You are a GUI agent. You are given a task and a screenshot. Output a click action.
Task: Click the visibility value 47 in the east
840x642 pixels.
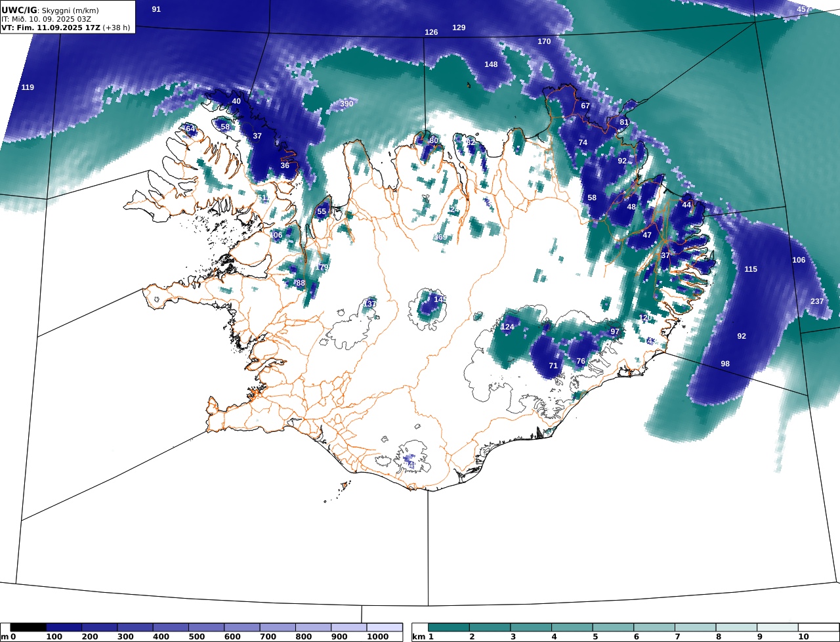[x=647, y=235]
